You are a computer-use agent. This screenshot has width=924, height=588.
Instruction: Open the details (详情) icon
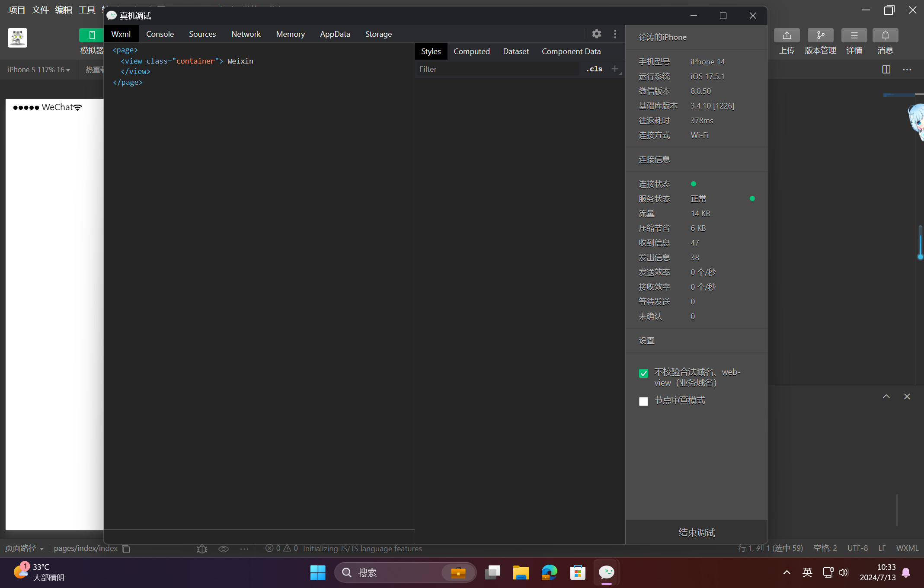click(854, 35)
